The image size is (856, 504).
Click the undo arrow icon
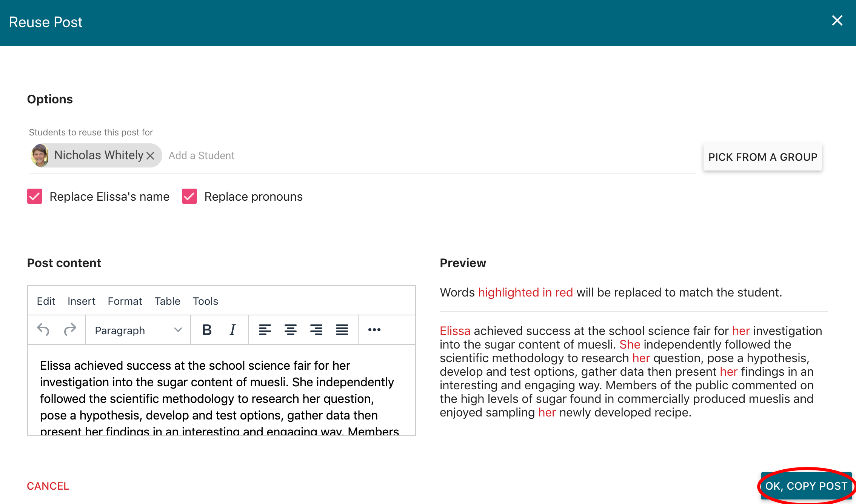43,330
